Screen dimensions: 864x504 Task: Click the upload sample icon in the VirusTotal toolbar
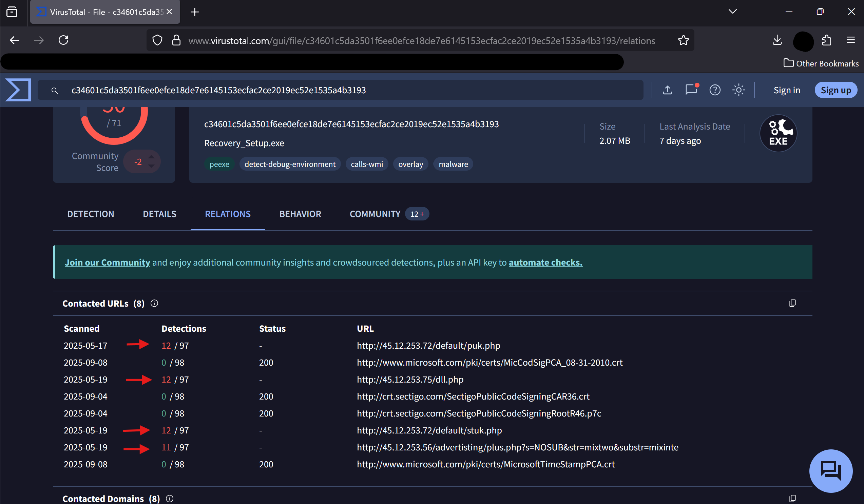click(667, 90)
